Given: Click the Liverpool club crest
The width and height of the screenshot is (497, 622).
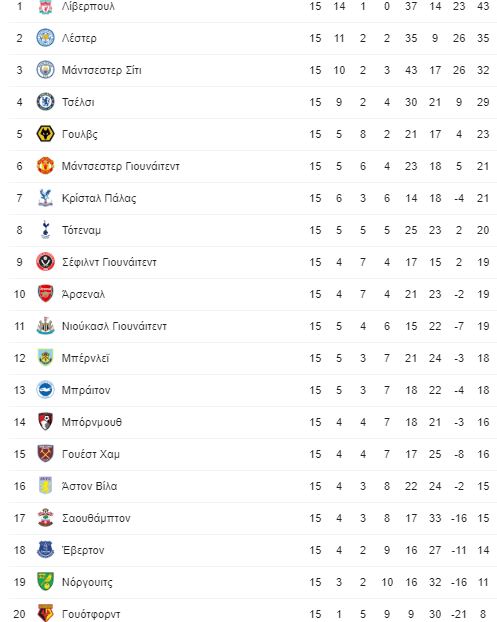Looking at the screenshot, I should click(x=45, y=6).
